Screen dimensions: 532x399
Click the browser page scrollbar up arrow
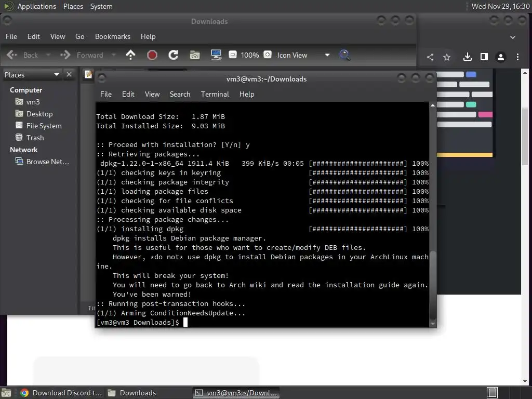pyautogui.click(x=525, y=73)
